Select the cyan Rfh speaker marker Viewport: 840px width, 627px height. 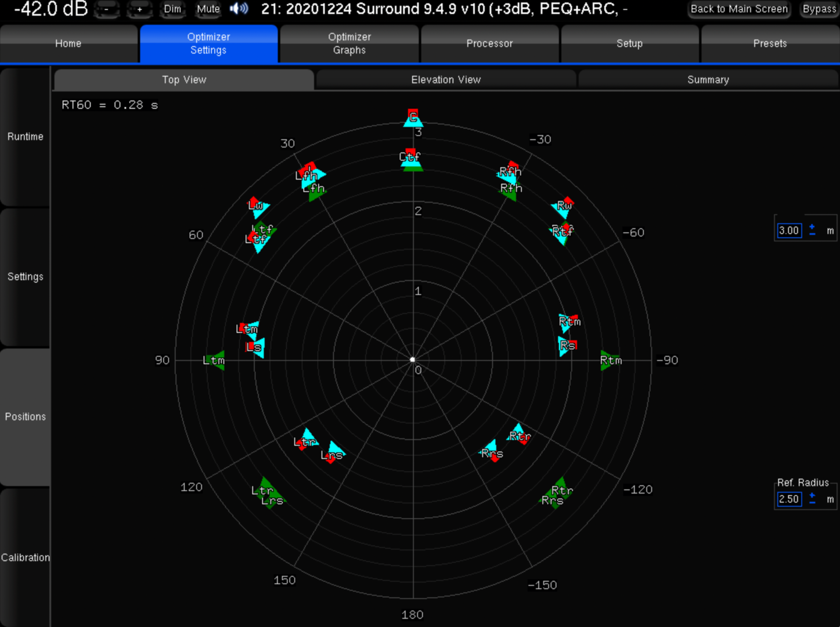(x=510, y=172)
